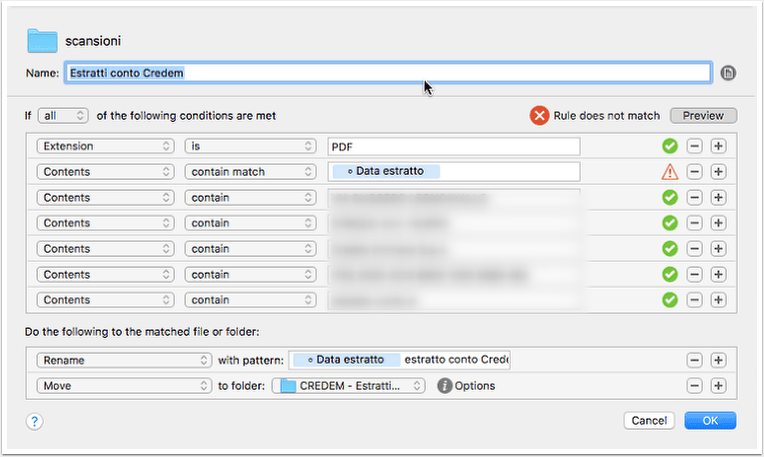
Task: Click the rule Name text field
Action: point(388,73)
